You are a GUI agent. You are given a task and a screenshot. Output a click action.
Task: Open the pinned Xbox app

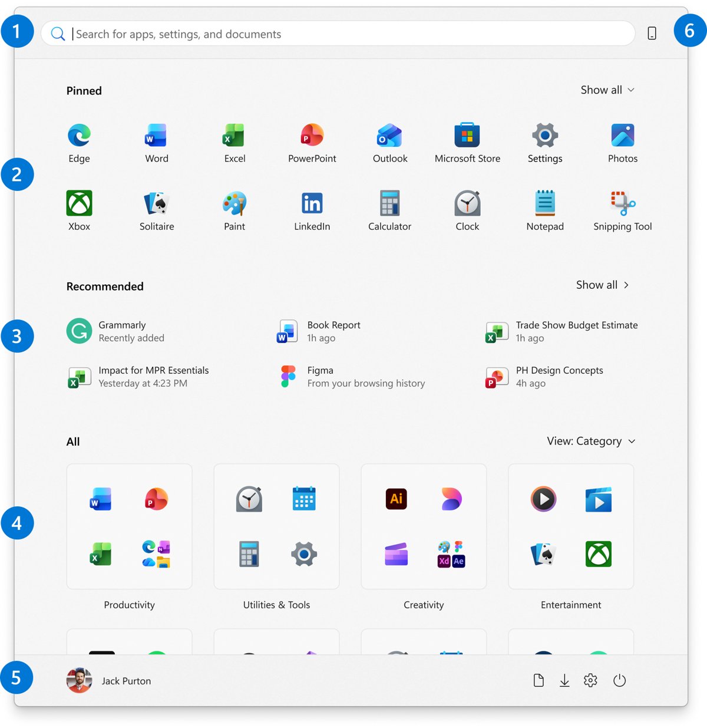pos(79,211)
